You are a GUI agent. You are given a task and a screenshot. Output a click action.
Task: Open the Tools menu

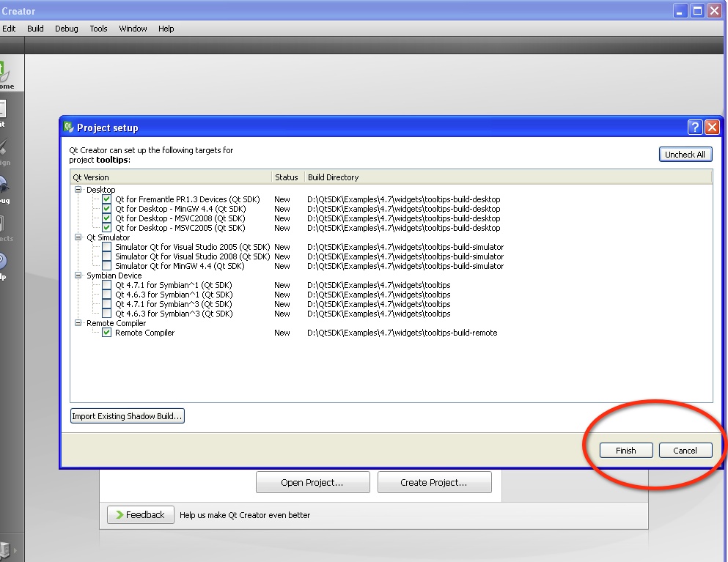(98, 29)
